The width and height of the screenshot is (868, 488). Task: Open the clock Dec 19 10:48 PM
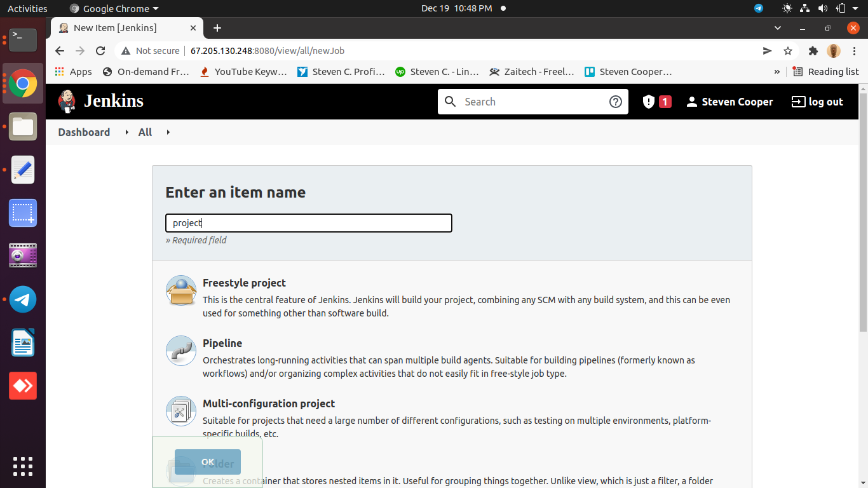point(456,8)
